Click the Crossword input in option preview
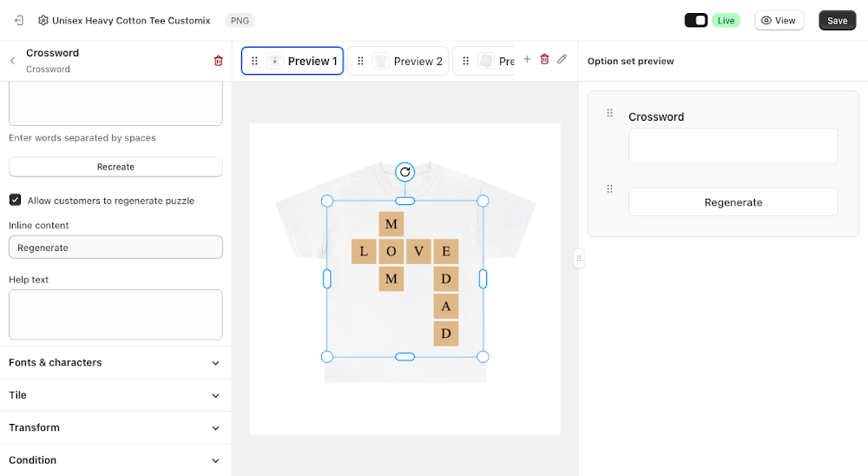Screen dimensions: 868x476 [x=733, y=146]
